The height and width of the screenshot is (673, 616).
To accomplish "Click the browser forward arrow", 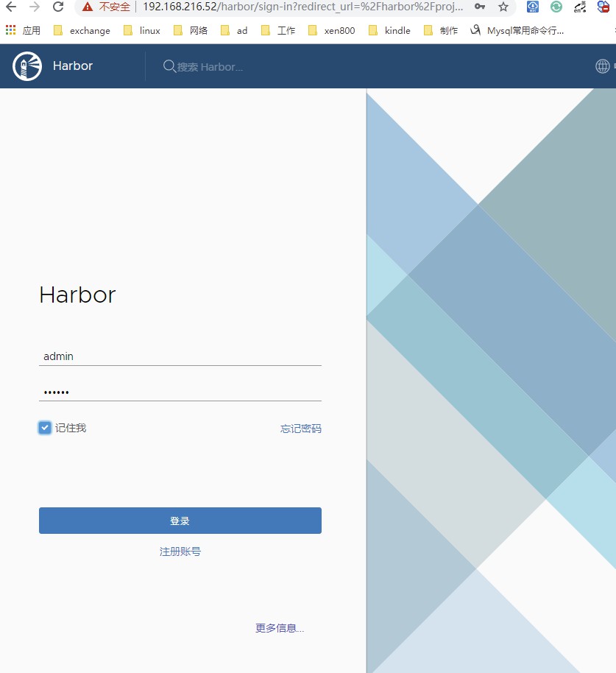I will (35, 7).
